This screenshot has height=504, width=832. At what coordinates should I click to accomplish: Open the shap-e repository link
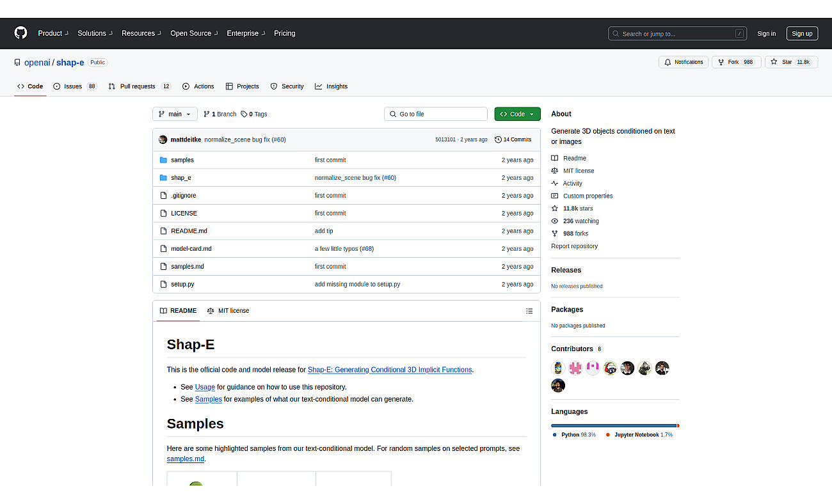pyautogui.click(x=70, y=63)
